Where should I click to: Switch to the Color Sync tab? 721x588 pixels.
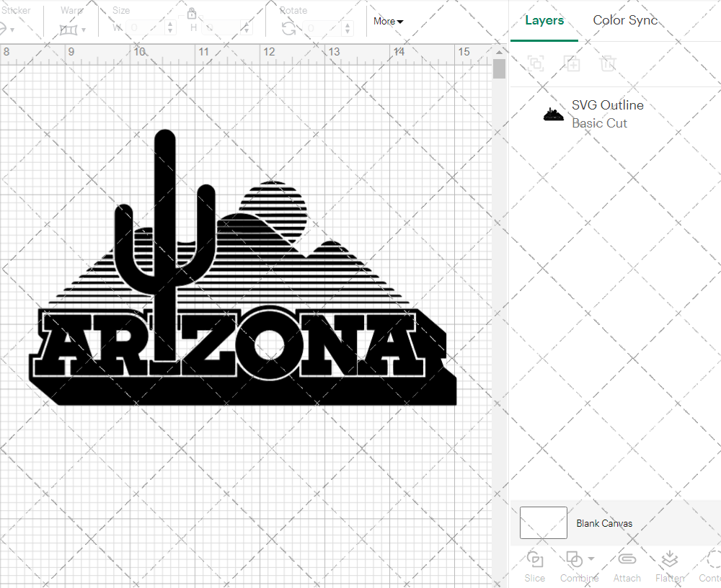(x=624, y=20)
